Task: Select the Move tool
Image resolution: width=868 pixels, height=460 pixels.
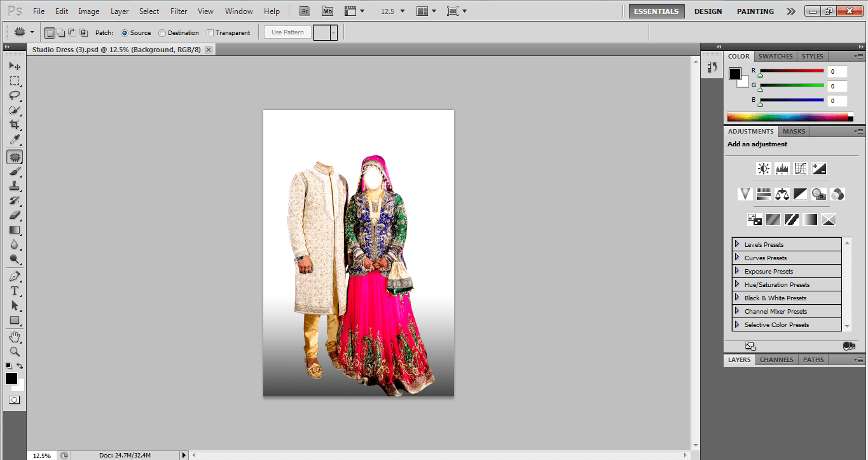Action: (x=15, y=66)
